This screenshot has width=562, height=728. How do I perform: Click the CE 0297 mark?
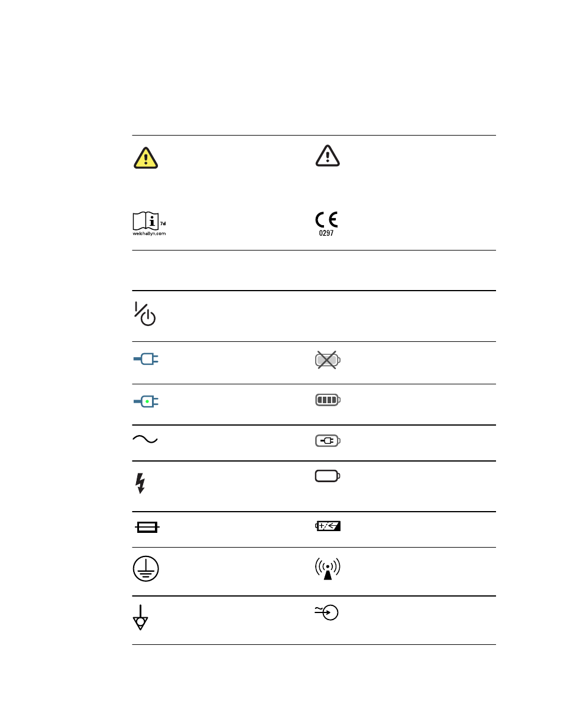326,223
